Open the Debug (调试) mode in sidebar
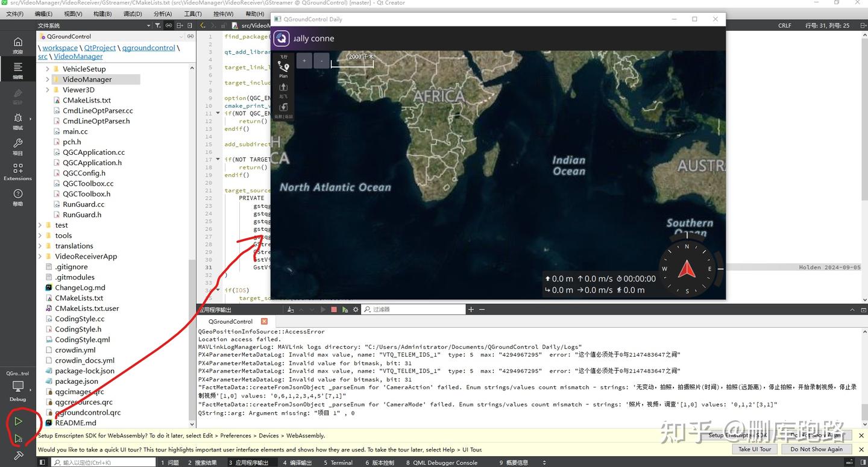The image size is (868, 467). (17, 121)
